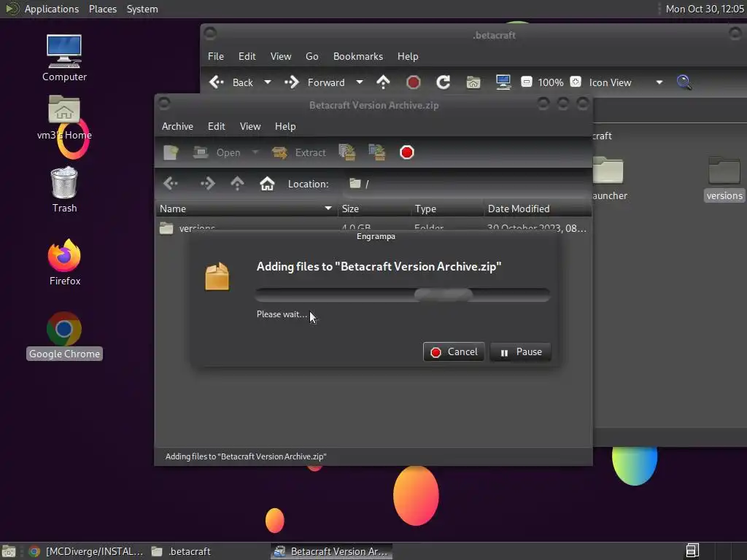This screenshot has width=747, height=560.
Task: Open the File menu in .betacraft window
Action: click(x=216, y=56)
